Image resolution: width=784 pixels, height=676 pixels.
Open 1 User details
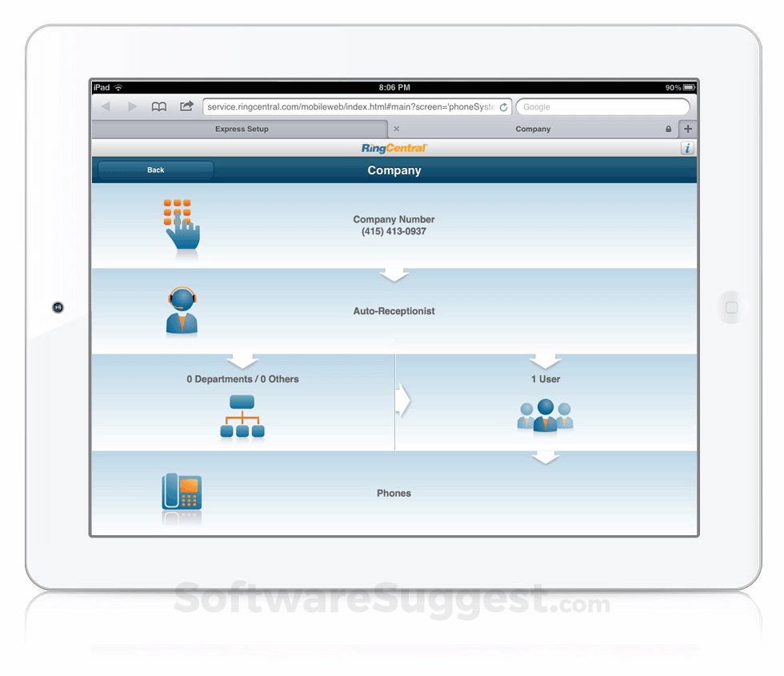pos(546,378)
